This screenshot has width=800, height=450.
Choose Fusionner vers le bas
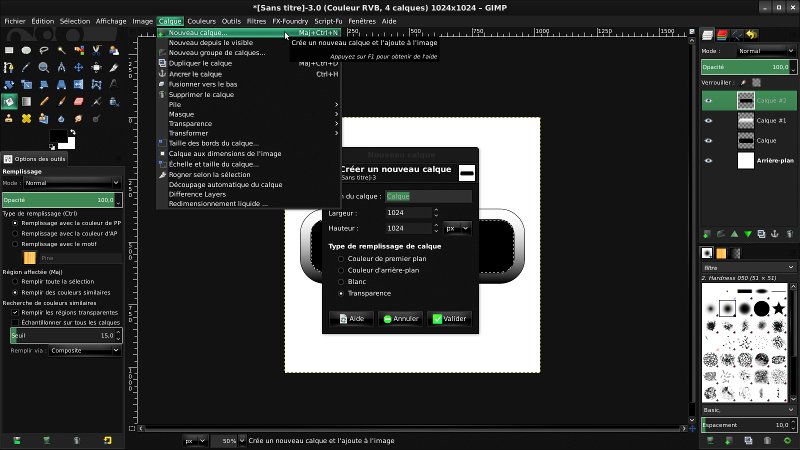(248, 84)
